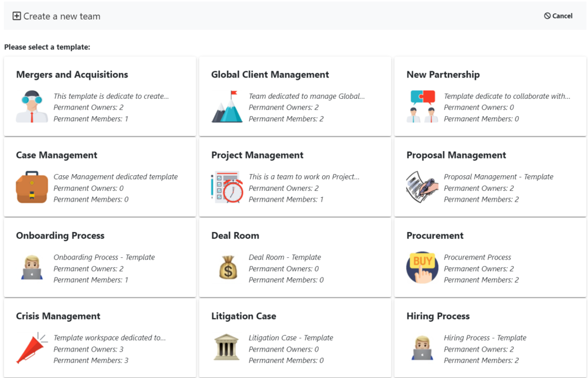
Task: Click the Case Management briefcase icon
Action: tap(32, 187)
